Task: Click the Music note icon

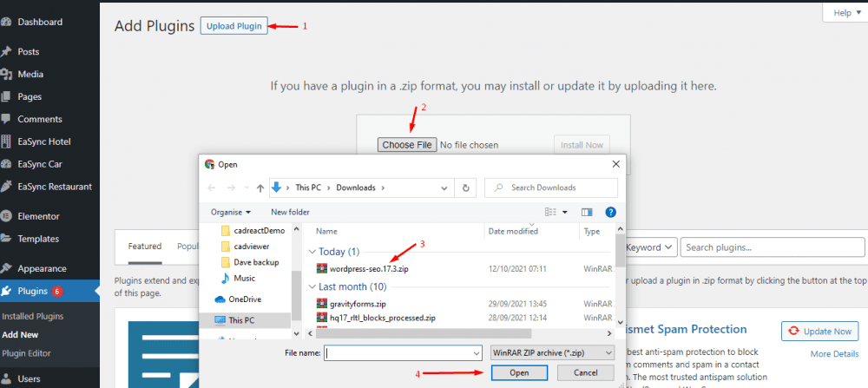Action: [226, 278]
